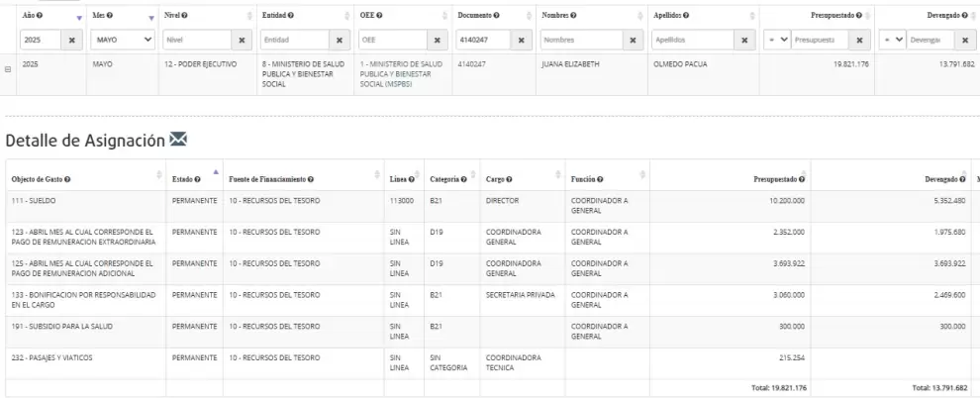Sort the table by Mes column
980x398 pixels.
[x=150, y=18]
